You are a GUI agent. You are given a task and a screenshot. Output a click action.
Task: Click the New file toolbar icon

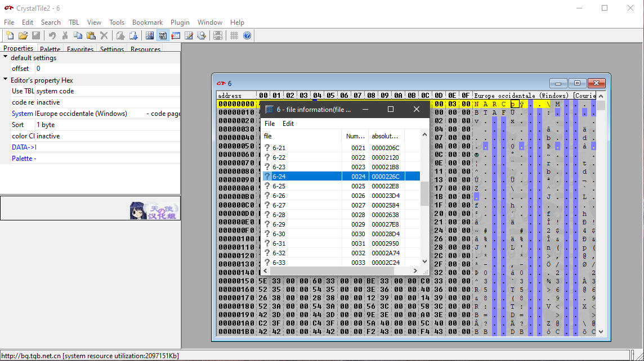tap(10, 35)
